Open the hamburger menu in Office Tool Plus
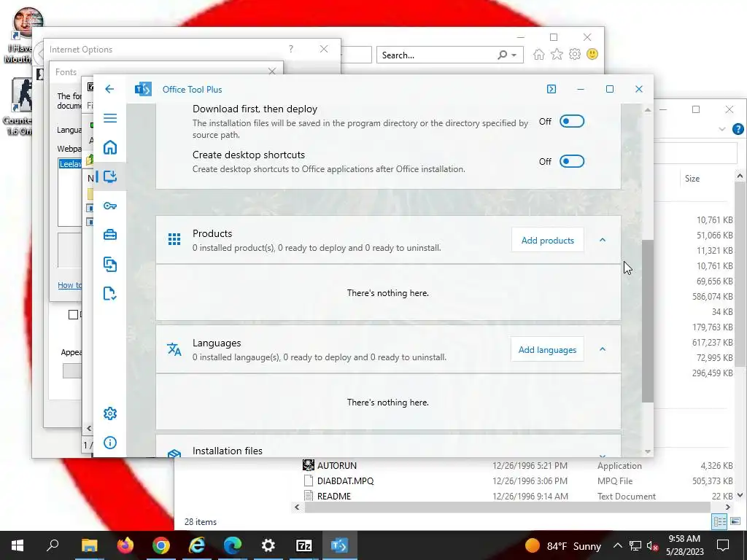Image resolution: width=747 pixels, height=560 pixels. click(x=110, y=118)
